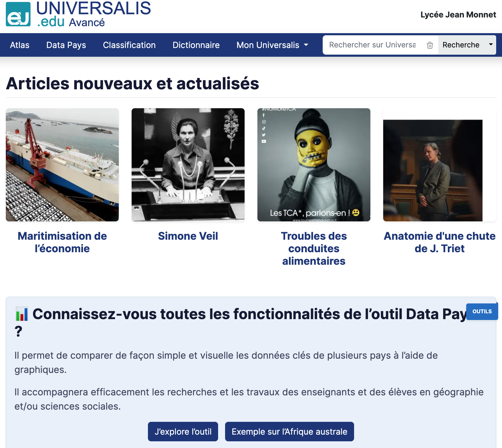The height and width of the screenshot is (448, 502).
Task: Click the Universalis eU logo icon
Action: [x=18, y=14]
